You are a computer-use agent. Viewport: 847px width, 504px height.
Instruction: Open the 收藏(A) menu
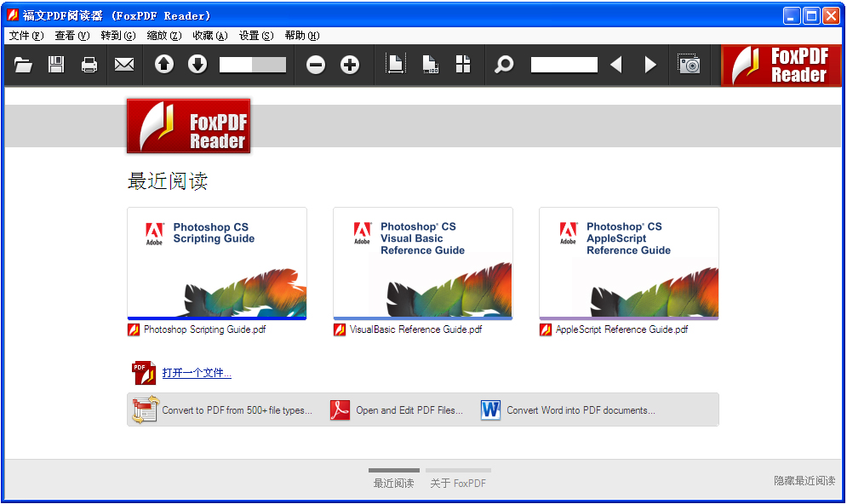210,36
